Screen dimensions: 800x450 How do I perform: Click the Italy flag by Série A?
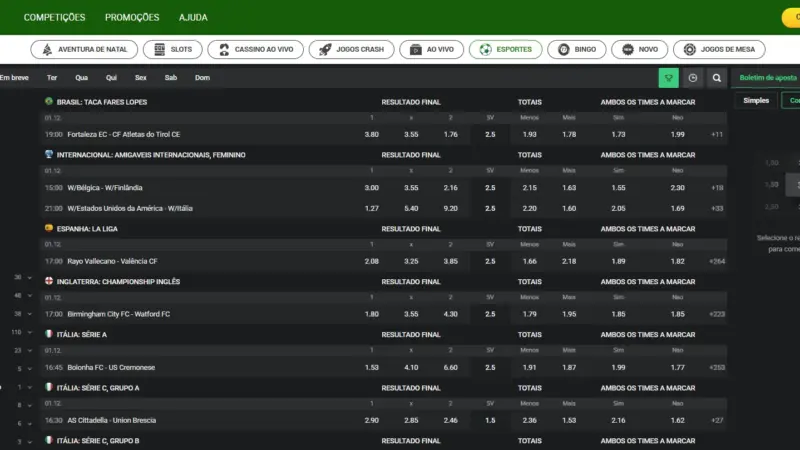[x=48, y=334]
